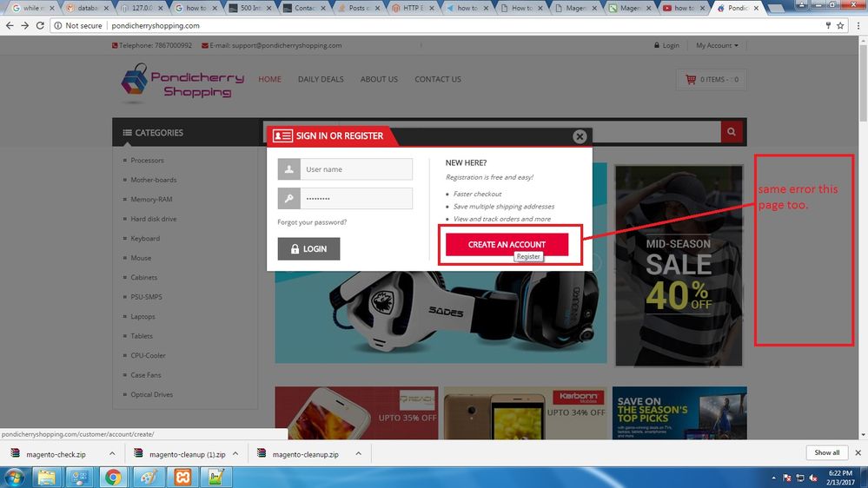Click the Create an Account button
The image size is (868, 488).
(507, 244)
